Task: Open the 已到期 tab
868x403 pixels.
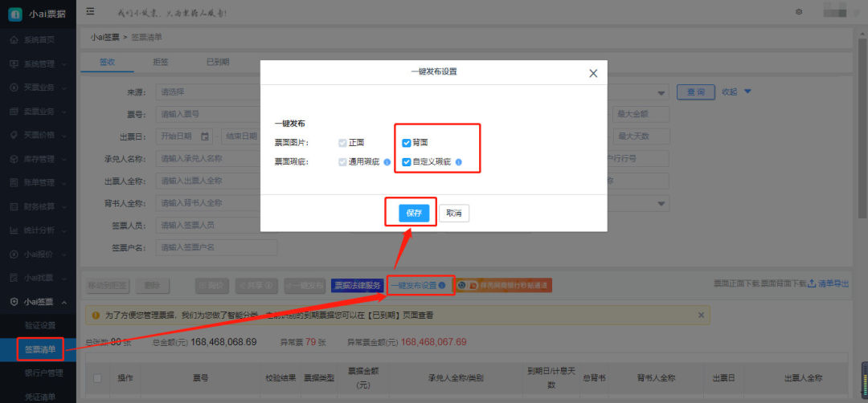Action: point(218,62)
